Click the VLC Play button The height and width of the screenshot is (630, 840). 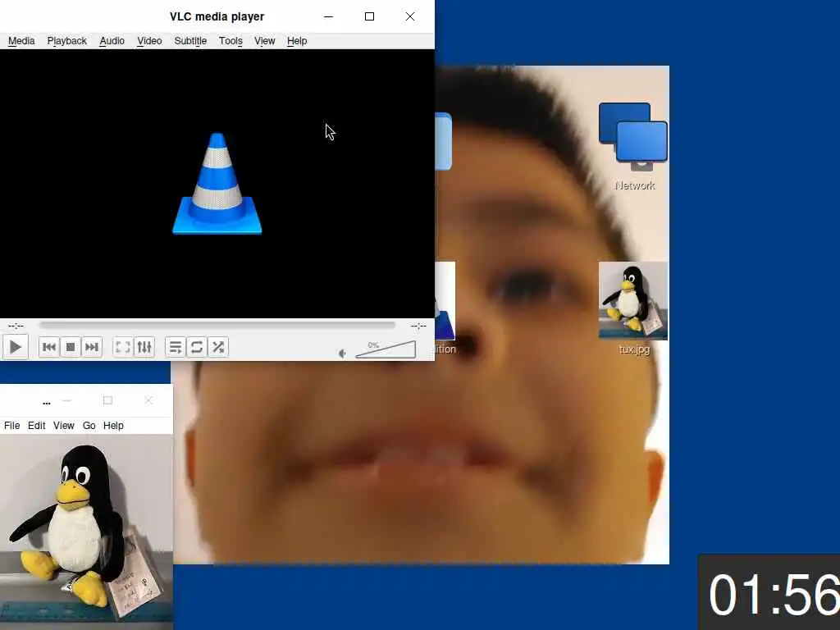[15, 347]
